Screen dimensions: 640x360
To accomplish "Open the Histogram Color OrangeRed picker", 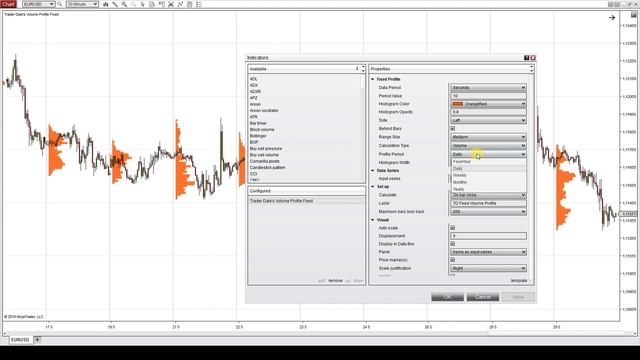I will tap(488, 104).
